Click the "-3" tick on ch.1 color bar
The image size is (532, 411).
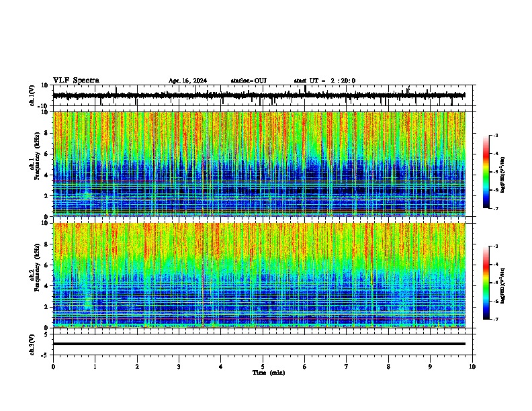click(496, 136)
